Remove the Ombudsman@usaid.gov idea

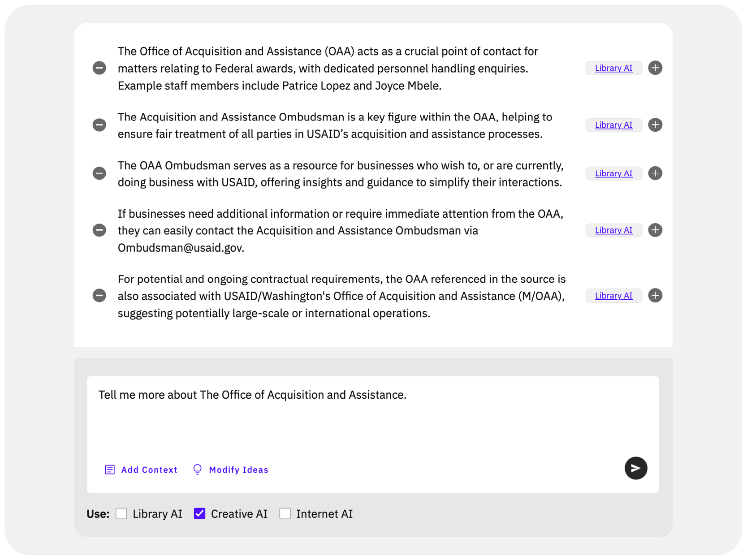click(x=99, y=230)
